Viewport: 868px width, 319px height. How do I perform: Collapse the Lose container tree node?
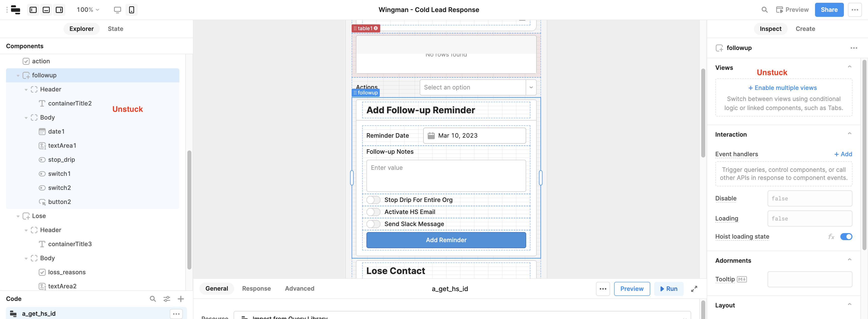[18, 216]
